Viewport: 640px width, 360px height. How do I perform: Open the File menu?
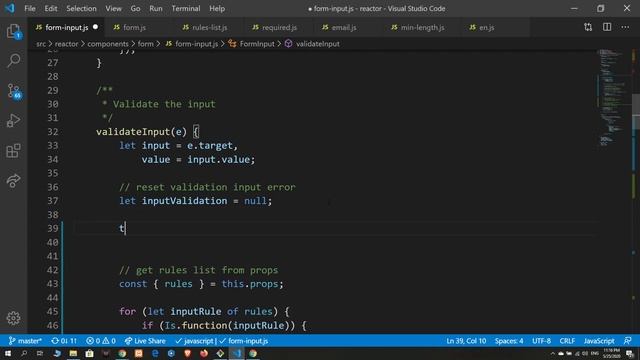pyautogui.click(x=30, y=9)
